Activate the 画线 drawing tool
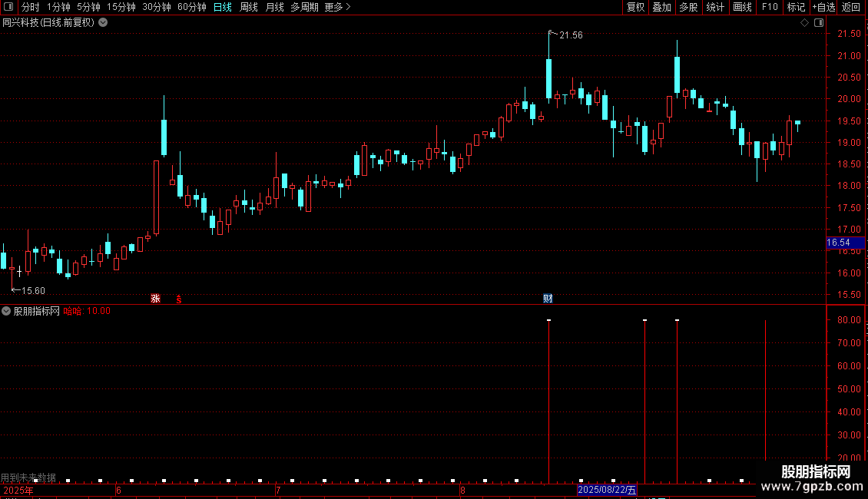This screenshot has height=499, width=868. point(742,7)
